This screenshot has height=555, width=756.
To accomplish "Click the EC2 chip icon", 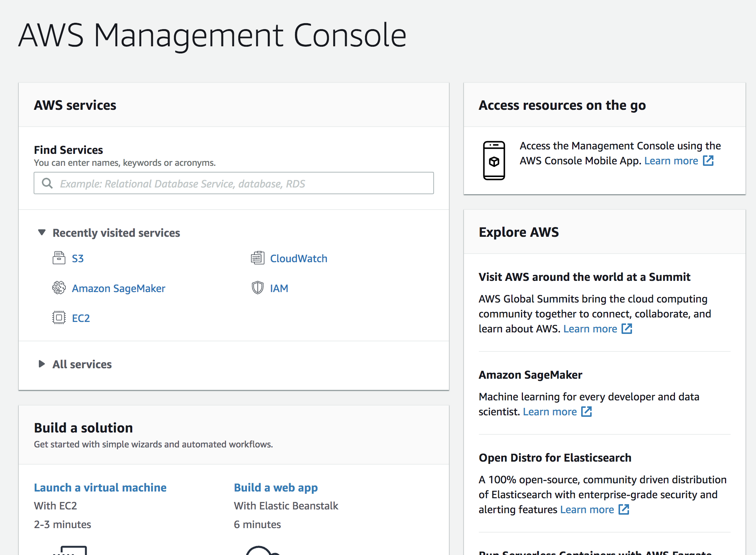I will [59, 318].
